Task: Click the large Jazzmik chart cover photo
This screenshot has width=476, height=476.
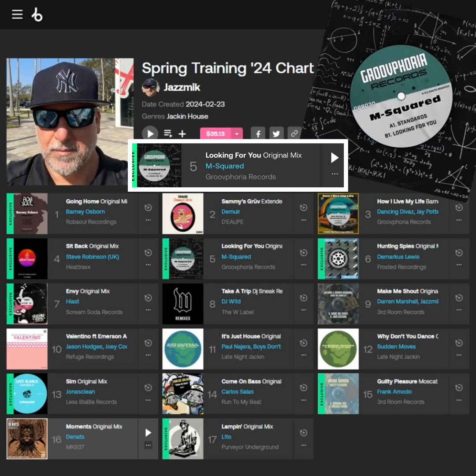Action: [x=70, y=122]
